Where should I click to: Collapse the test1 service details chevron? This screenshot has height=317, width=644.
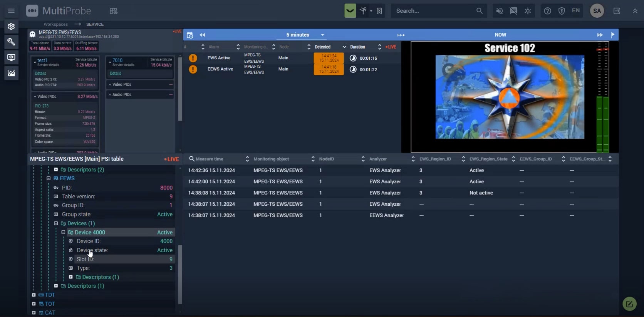(35, 62)
